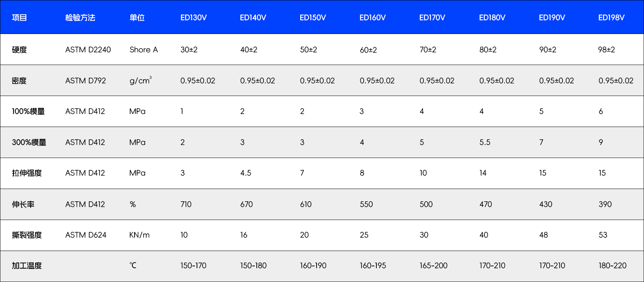644x282 pixels.
Task: Select the Shore A unit cell
Action: [144, 50]
